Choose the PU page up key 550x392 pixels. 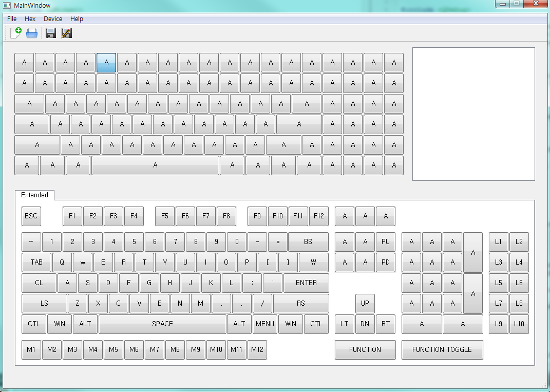[x=386, y=242]
